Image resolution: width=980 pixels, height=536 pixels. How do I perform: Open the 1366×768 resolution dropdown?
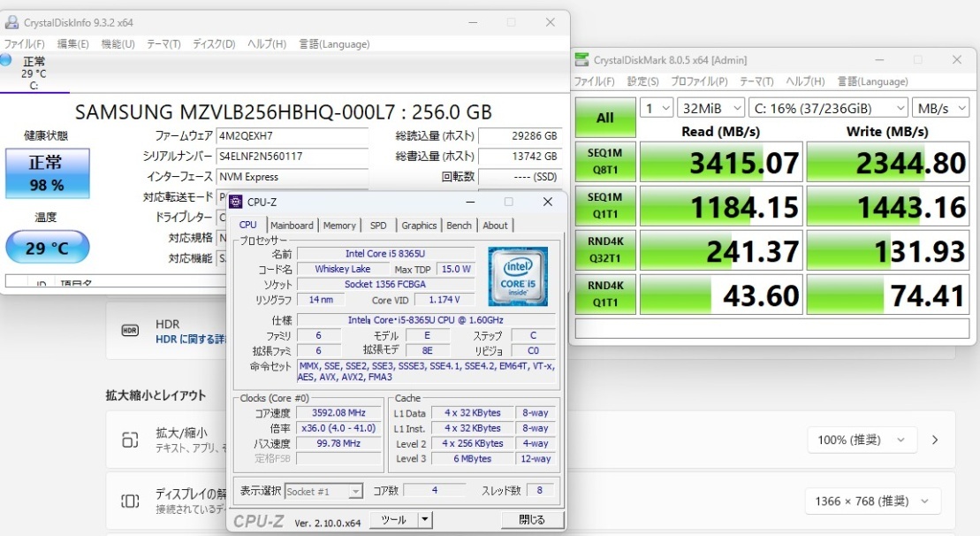(872, 501)
